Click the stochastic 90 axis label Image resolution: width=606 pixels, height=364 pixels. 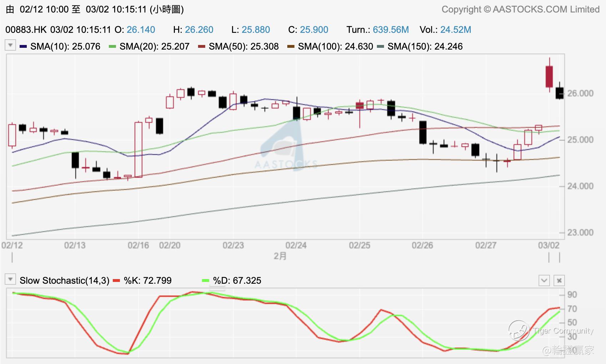click(x=572, y=295)
